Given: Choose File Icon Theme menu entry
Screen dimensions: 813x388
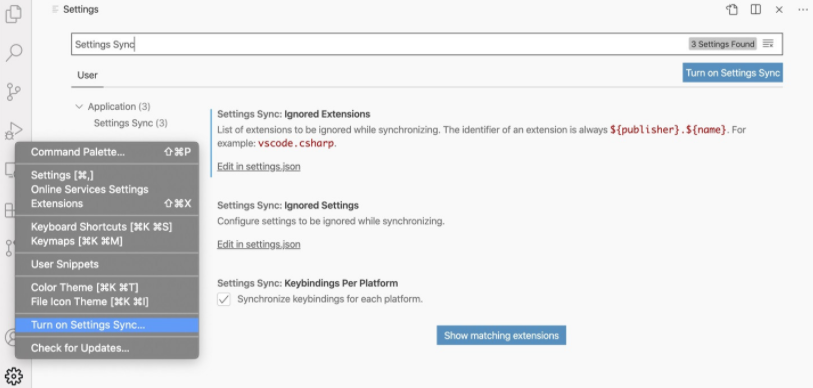Looking at the screenshot, I should click(x=107, y=301).
